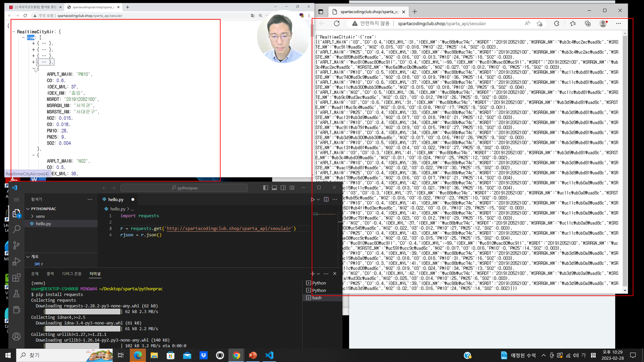The width and height of the screenshot is (644, 362).
Task: Open the new terminal launch profile dropdown
Action: tap(318, 274)
